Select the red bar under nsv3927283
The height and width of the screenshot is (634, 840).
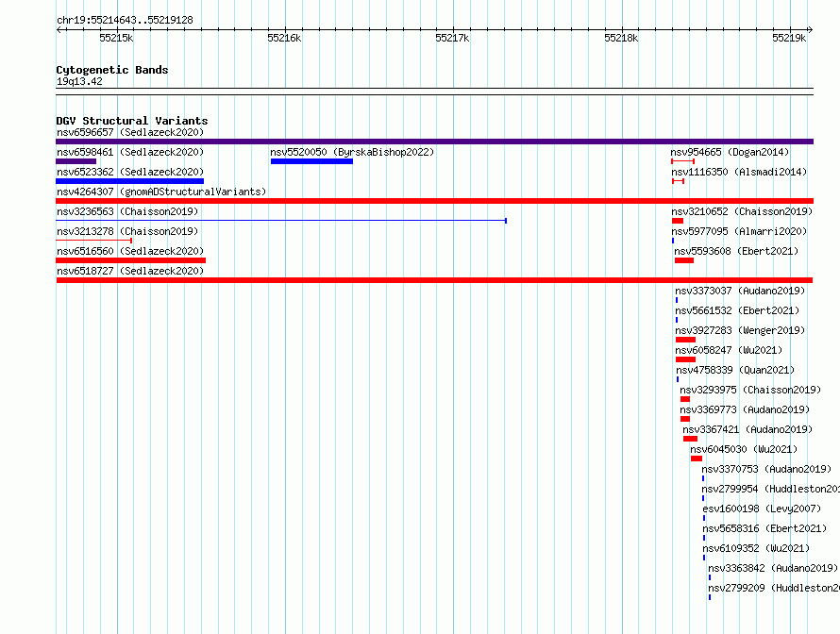coord(686,340)
